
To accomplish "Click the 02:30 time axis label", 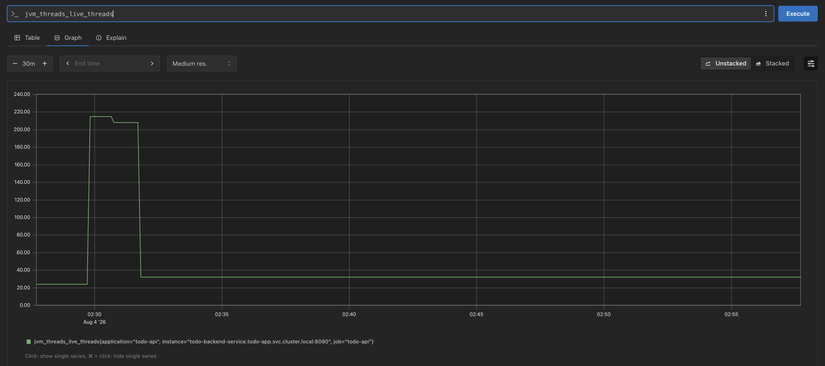I will tap(95, 314).
